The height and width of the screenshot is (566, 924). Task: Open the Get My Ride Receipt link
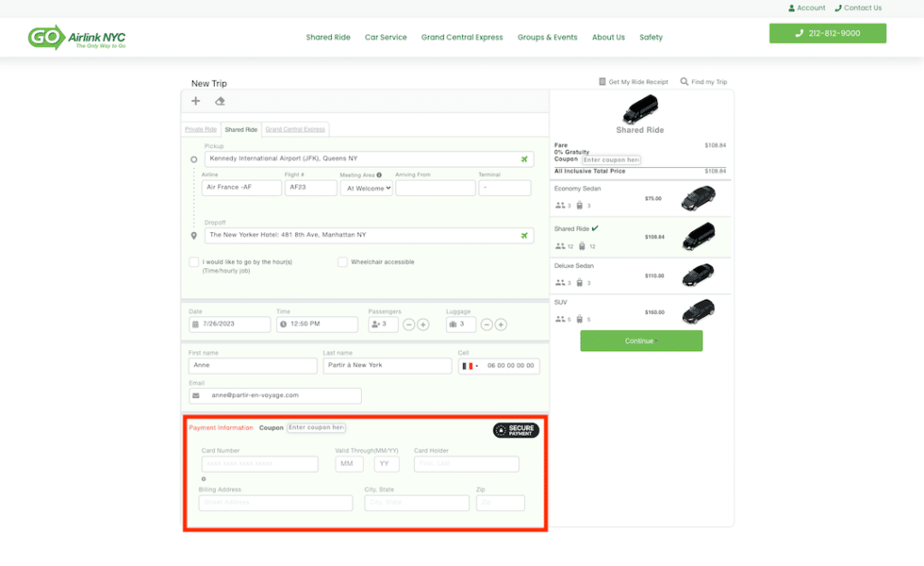(x=633, y=82)
